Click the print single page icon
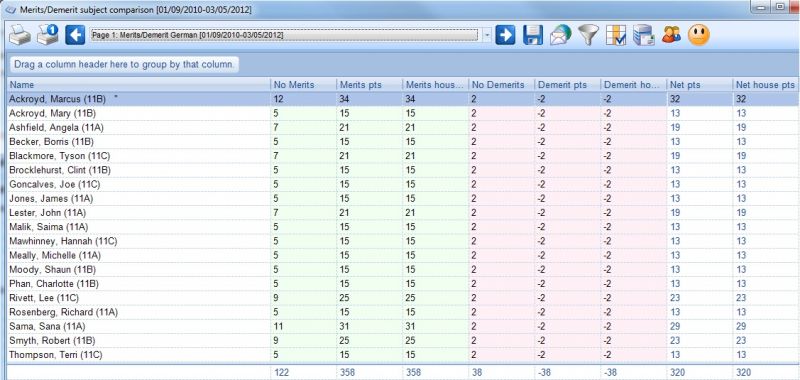The height and width of the screenshot is (380, 800). point(47,35)
